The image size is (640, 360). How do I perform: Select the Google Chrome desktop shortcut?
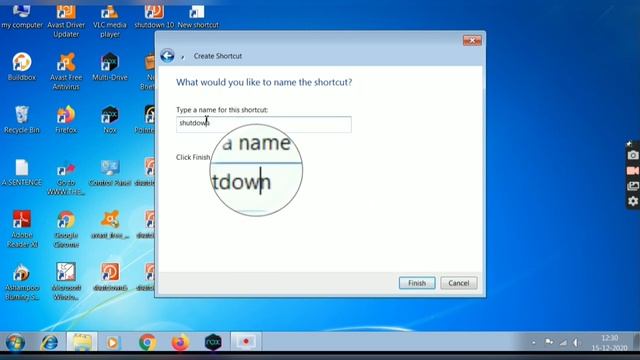[x=66, y=229]
